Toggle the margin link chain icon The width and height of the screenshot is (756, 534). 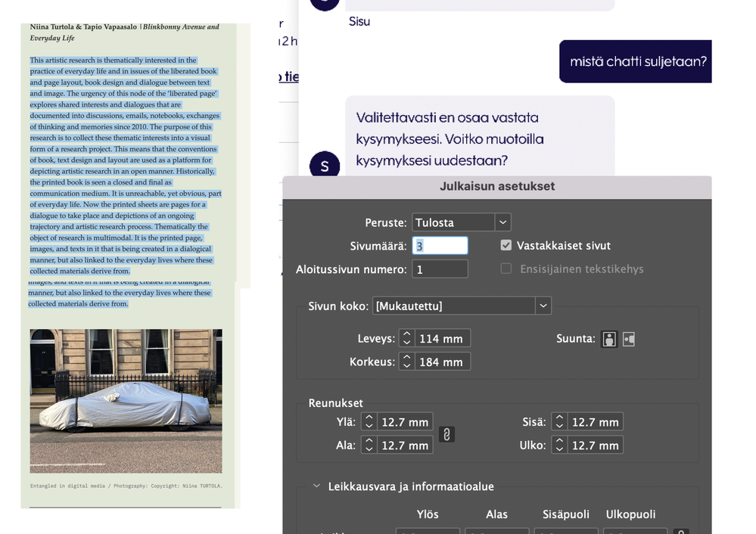click(446, 434)
